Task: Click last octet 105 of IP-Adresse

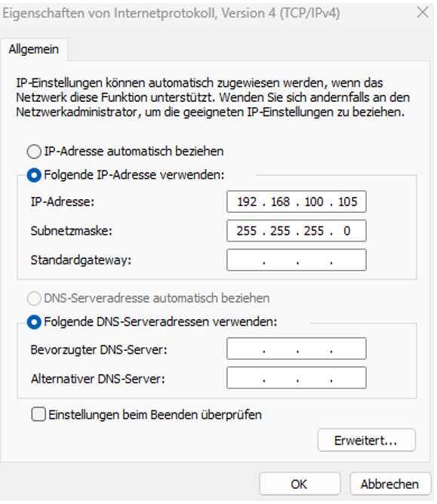Action: coord(348,202)
